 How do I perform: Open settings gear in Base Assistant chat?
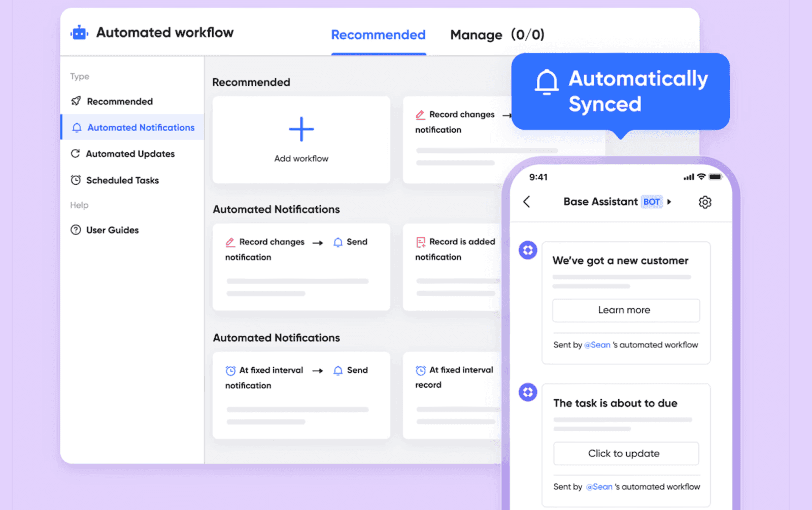(x=705, y=202)
